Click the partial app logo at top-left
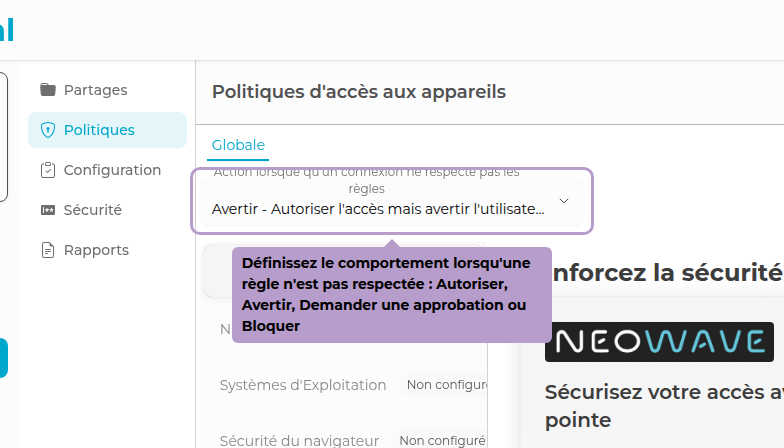Viewport: 784px width, 448px height. pyautogui.click(x=7, y=29)
